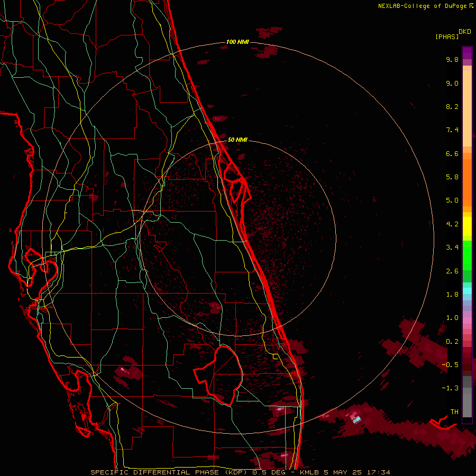
Task: Click the 4.2 value on the scale
Action: coord(452,224)
